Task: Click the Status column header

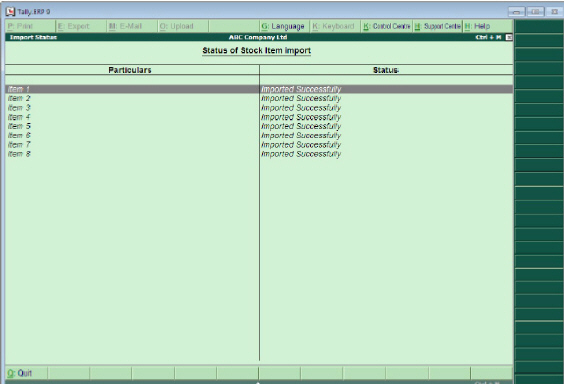Action: pyautogui.click(x=386, y=70)
